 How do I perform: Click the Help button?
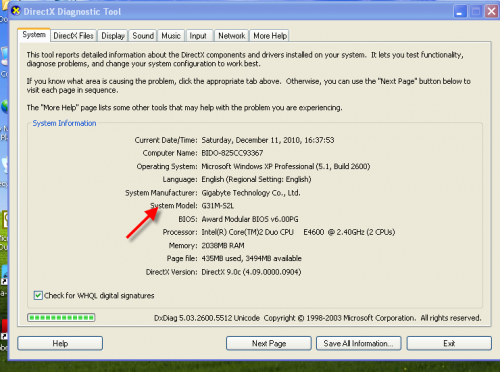pyautogui.click(x=60, y=343)
